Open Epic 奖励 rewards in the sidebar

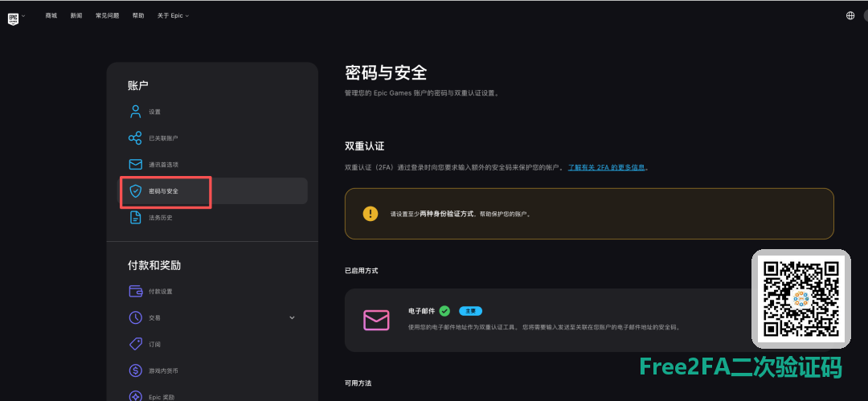pos(162,397)
